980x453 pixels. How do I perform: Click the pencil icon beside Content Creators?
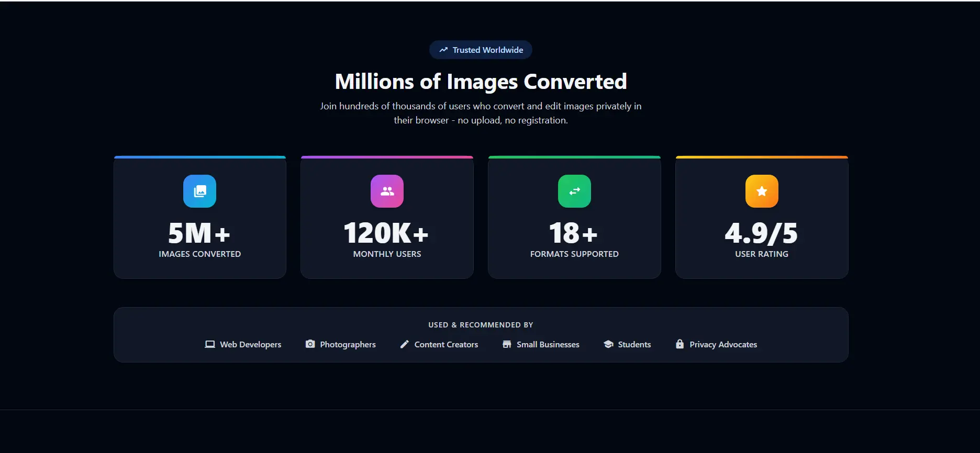(404, 344)
